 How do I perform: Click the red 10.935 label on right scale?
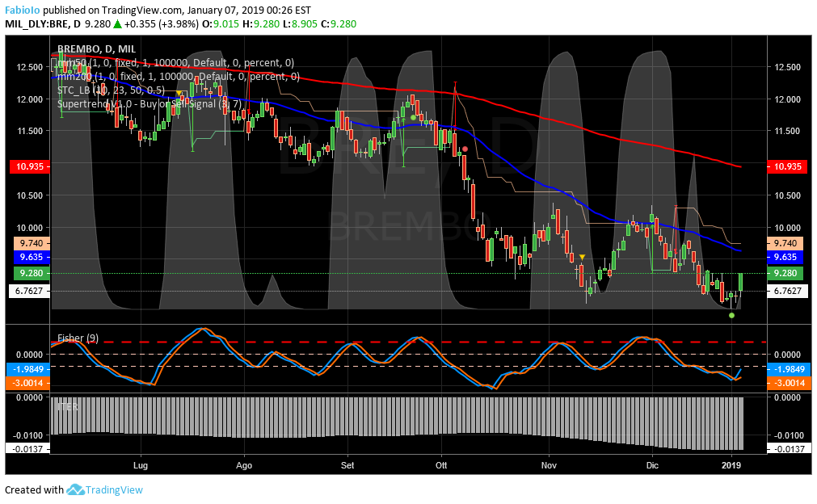point(788,166)
